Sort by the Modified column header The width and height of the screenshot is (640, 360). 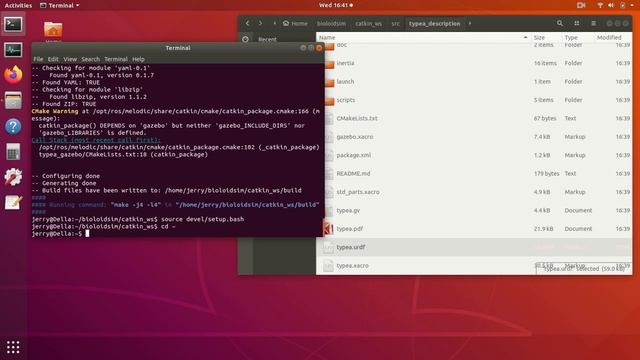(x=609, y=38)
